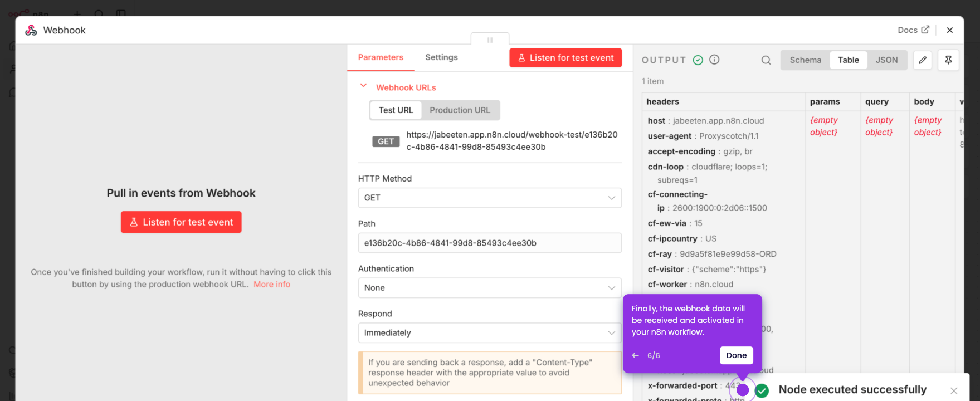980x401 pixels.
Task: Click the cf-visitor scheme https row
Action: pyautogui.click(x=707, y=269)
